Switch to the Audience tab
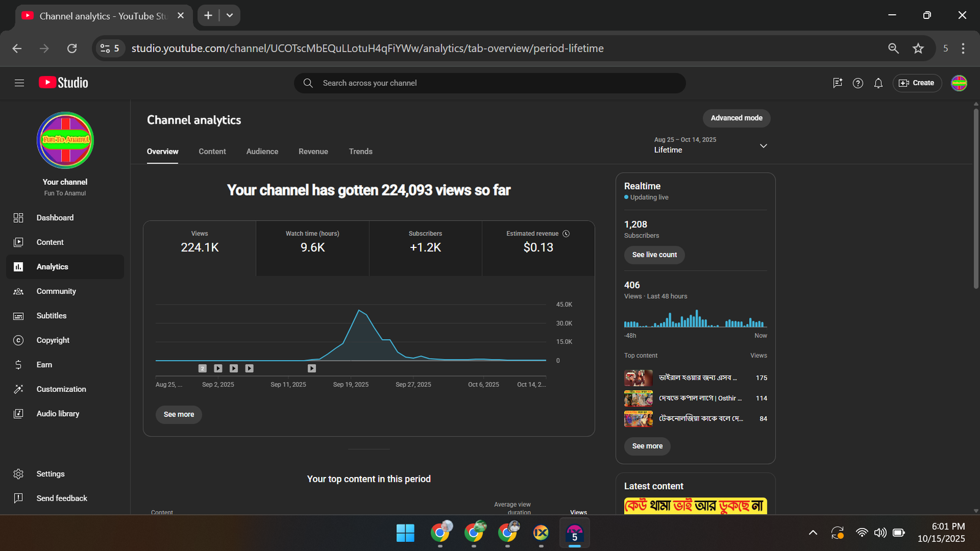This screenshot has width=980, height=551. 262,152
